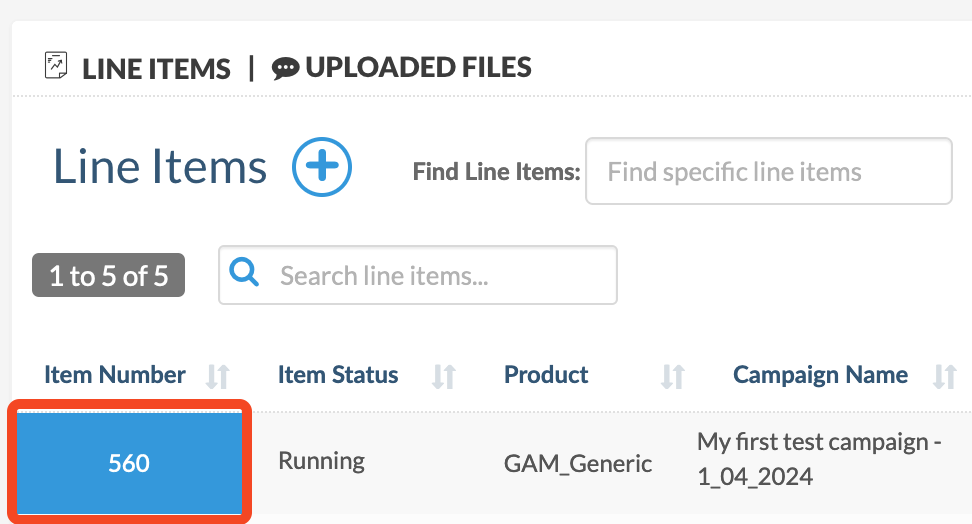Focus the Find specific line items field

769,171
